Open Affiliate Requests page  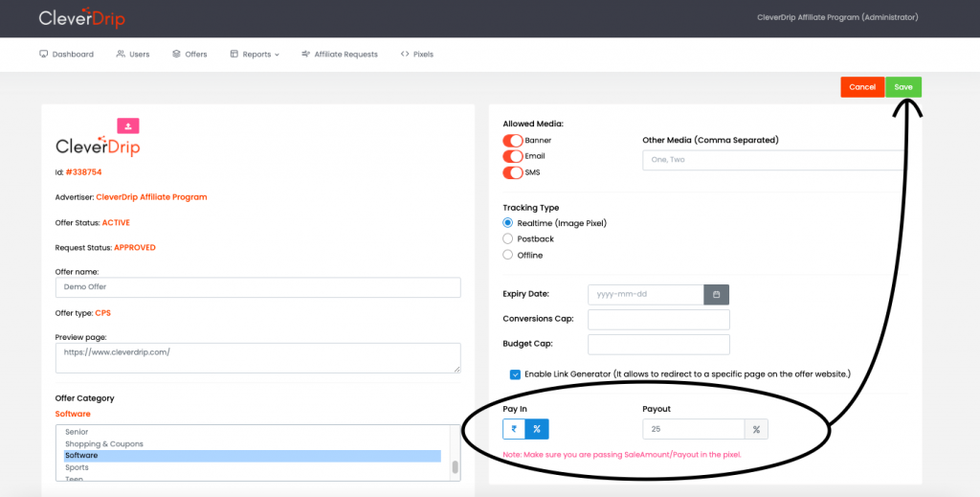coord(340,55)
